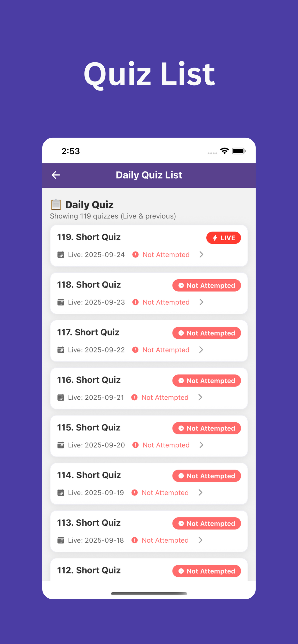Tap the clipboard icon next to Daily Quiz
Screen dimensions: 298x644
click(x=56, y=205)
